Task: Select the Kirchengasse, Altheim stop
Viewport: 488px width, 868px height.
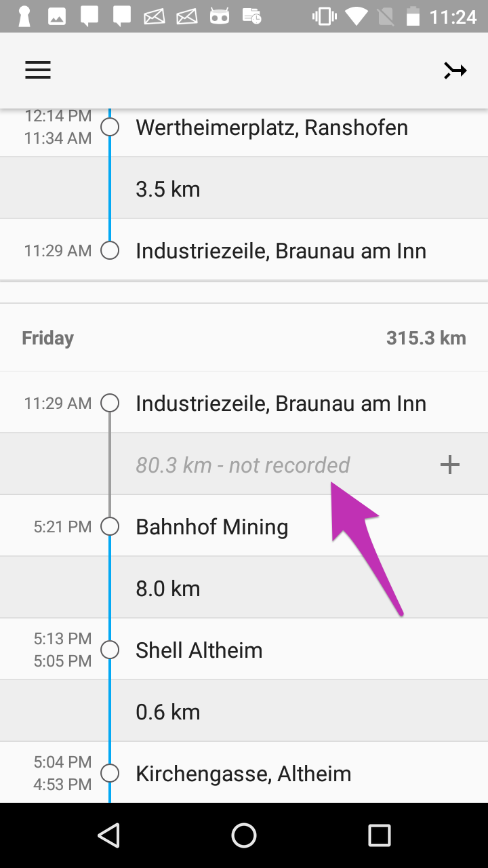Action: point(243,773)
